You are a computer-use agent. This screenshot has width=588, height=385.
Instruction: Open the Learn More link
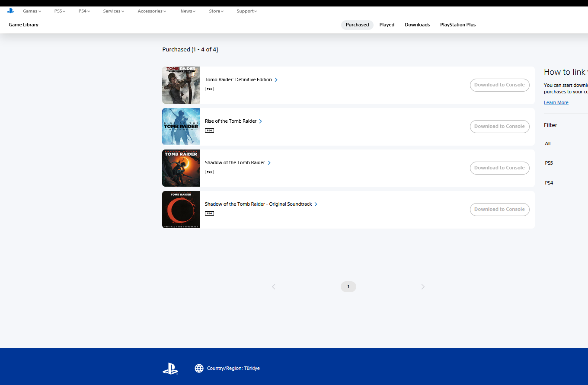(556, 103)
